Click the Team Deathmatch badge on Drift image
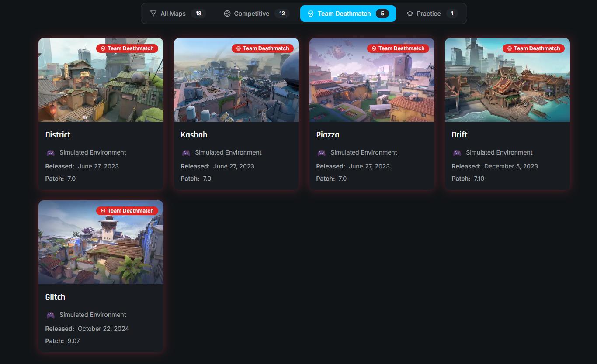This screenshot has width=597, height=364. coord(534,48)
